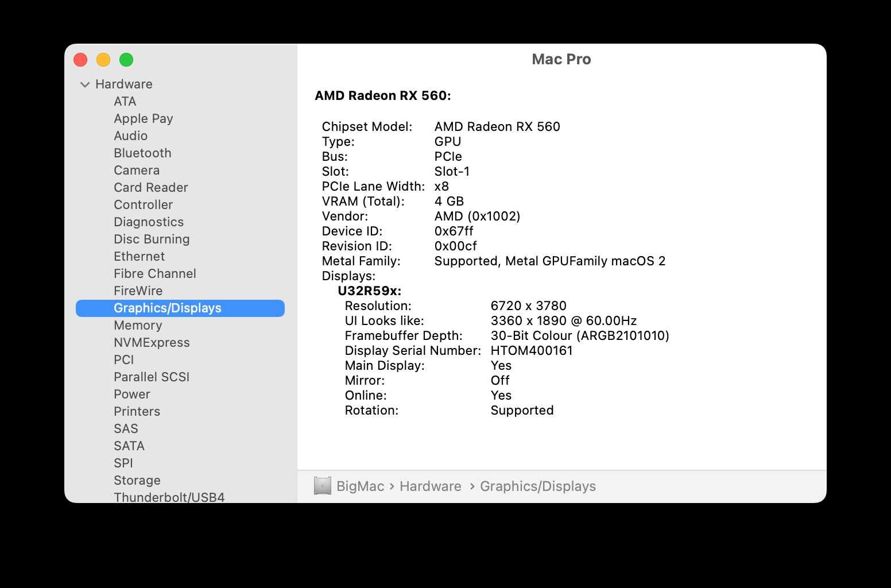This screenshot has height=588, width=891.
Task: Zoom window with the green button
Action: 126,60
